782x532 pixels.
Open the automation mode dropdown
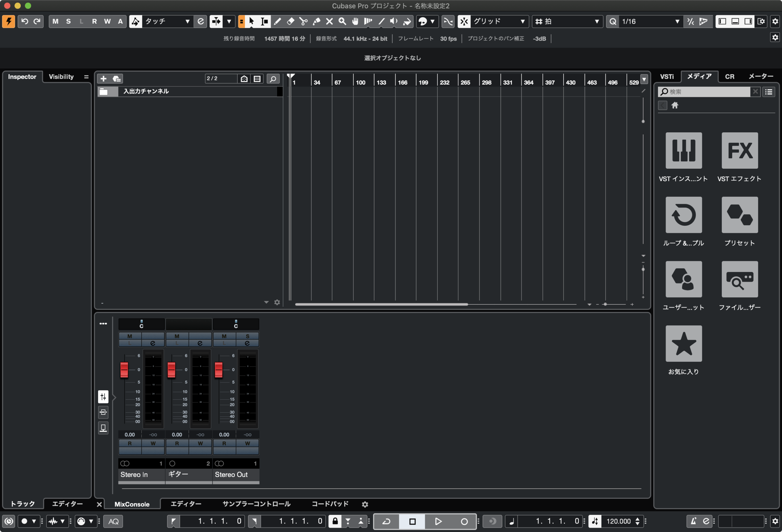pos(187,21)
